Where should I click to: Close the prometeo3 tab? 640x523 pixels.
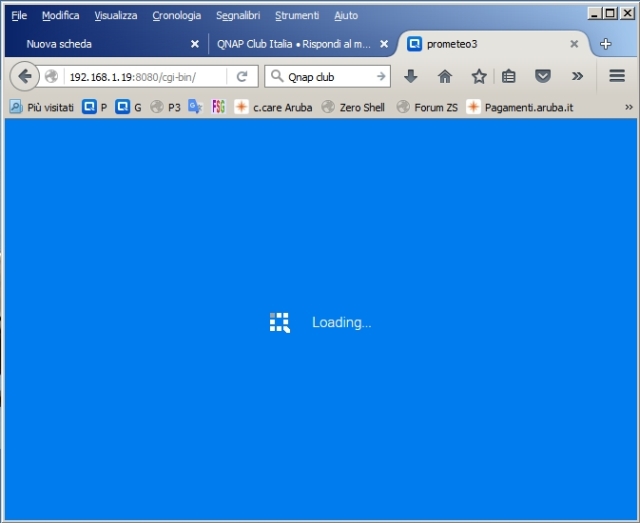[x=574, y=44]
